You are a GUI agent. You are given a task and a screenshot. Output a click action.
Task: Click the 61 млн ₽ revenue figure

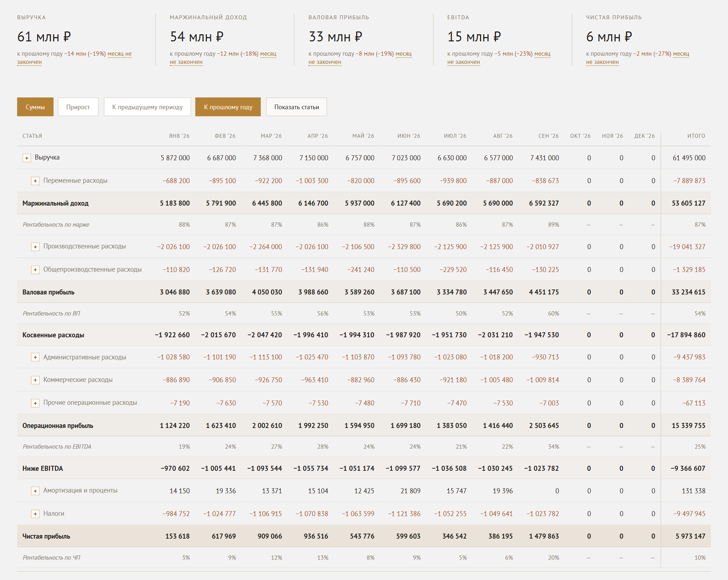click(44, 37)
